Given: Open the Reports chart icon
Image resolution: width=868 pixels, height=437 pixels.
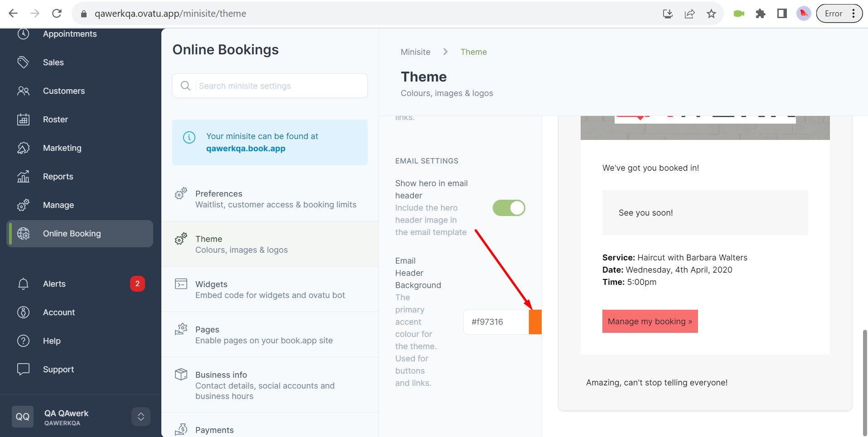Looking at the screenshot, I should [23, 177].
